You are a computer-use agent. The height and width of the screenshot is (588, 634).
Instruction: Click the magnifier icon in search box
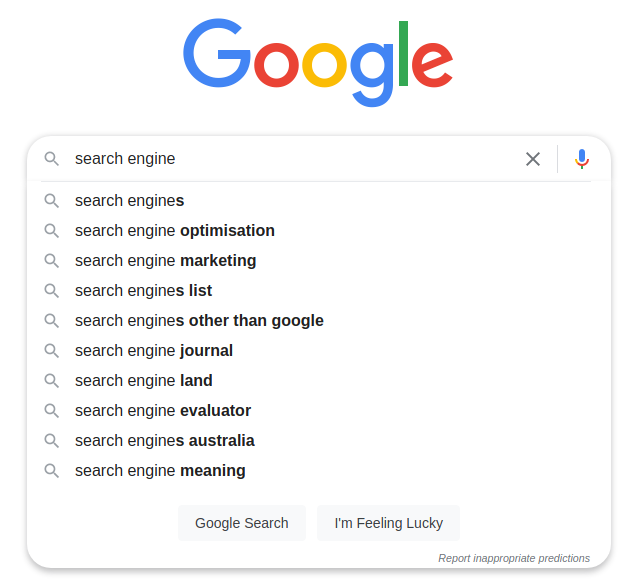[52, 159]
